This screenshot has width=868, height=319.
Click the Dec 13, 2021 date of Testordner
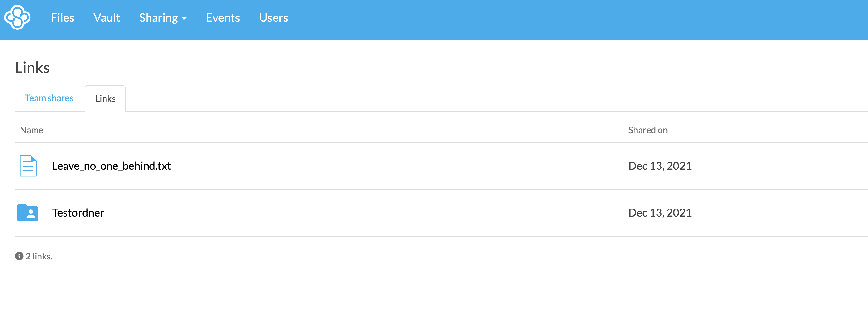click(x=660, y=213)
